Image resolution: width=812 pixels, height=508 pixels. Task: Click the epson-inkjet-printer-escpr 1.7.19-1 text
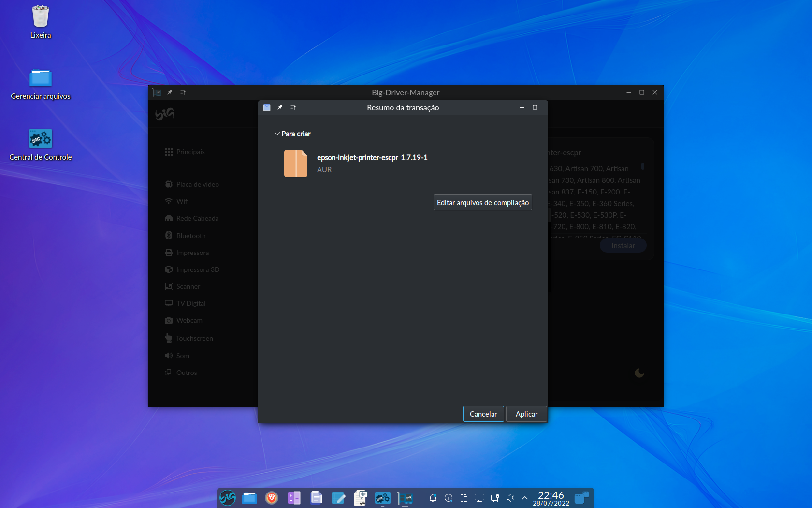click(372, 157)
